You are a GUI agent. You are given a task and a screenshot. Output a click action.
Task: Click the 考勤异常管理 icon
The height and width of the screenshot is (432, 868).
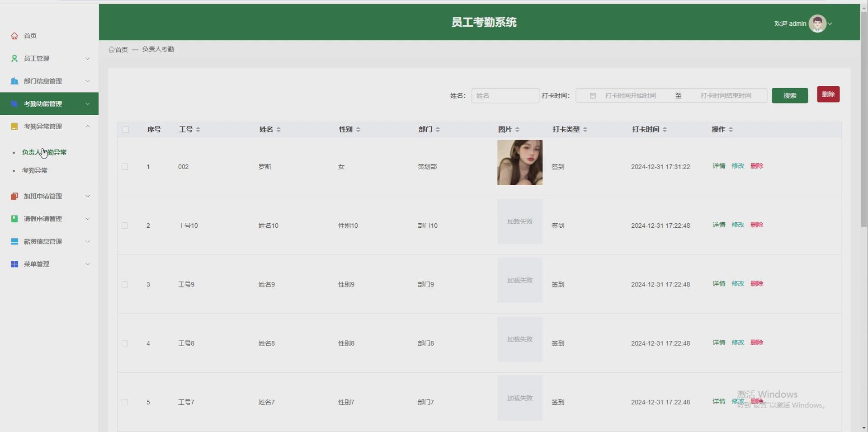[14, 126]
